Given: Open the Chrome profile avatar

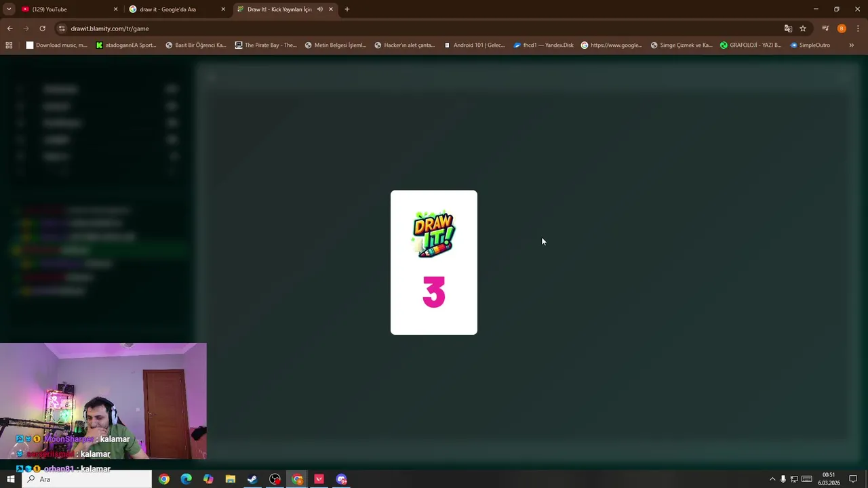Looking at the screenshot, I should coord(842,28).
